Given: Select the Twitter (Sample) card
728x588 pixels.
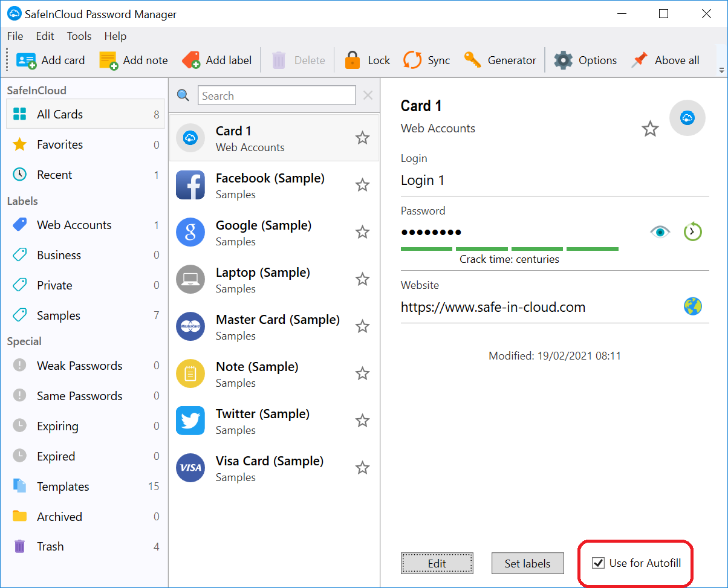Looking at the screenshot, I should 274,421.
